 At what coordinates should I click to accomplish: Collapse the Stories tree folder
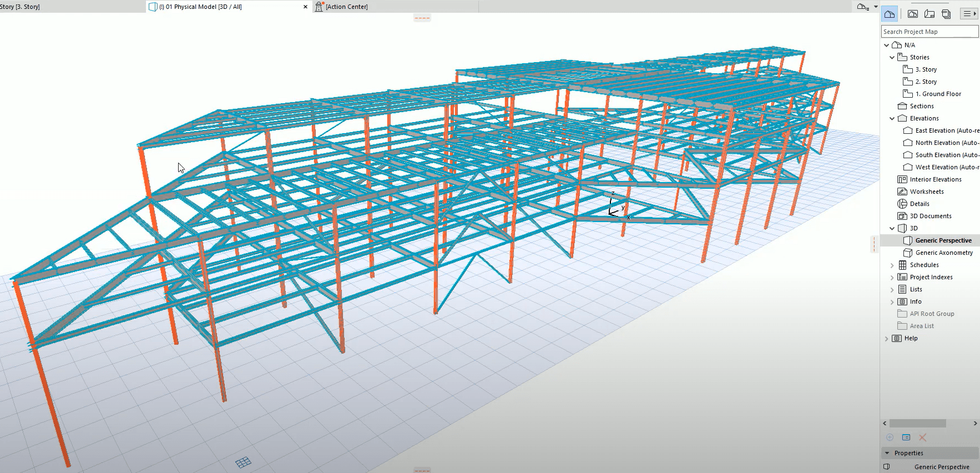point(892,57)
